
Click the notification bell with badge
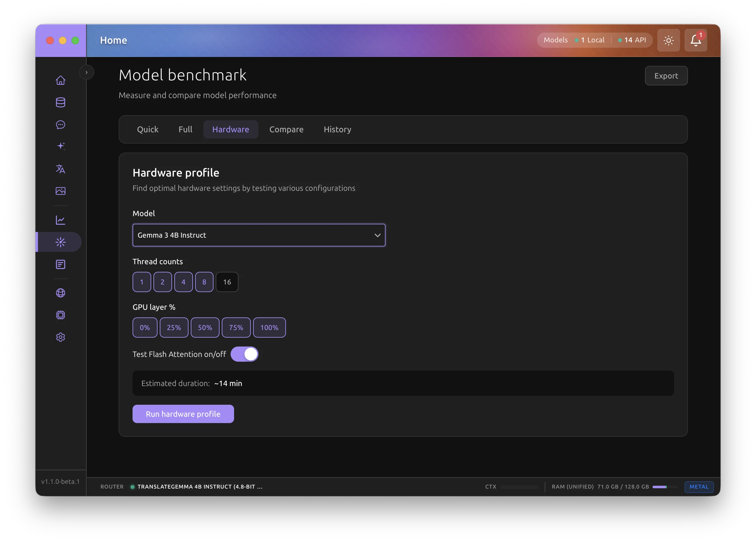695,40
